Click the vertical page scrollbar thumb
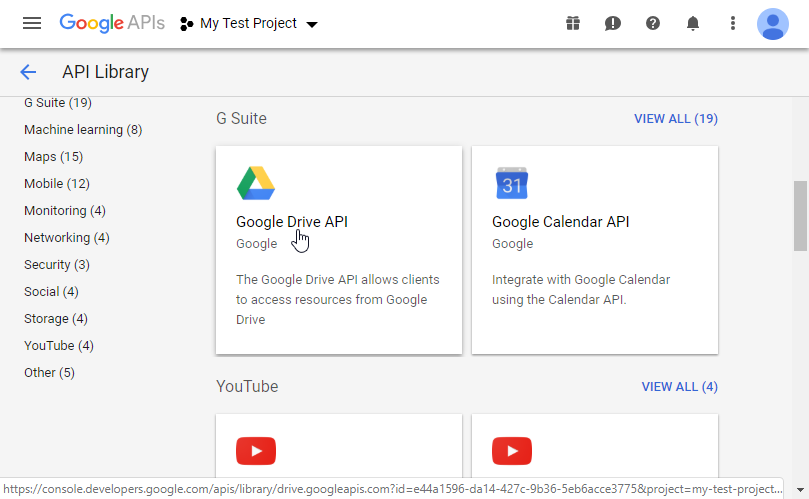Image resolution: width=809 pixels, height=499 pixels. tap(800, 216)
